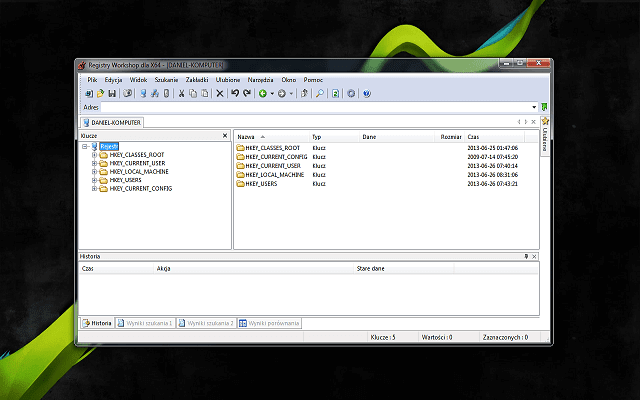Expand the HKEY_LOCAL_MACHINE tree node
Viewport: 640px width, 400px height.
[94, 171]
